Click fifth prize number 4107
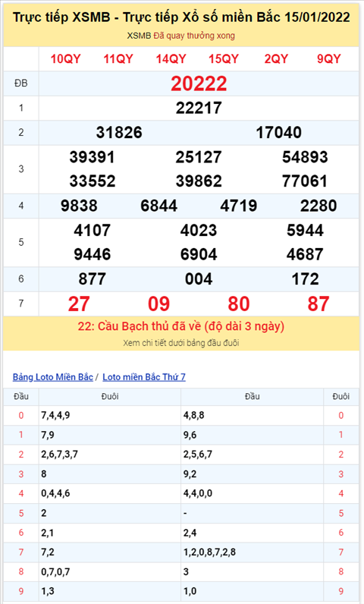Viewport: 364px width, 604px height. pyautogui.click(x=93, y=231)
